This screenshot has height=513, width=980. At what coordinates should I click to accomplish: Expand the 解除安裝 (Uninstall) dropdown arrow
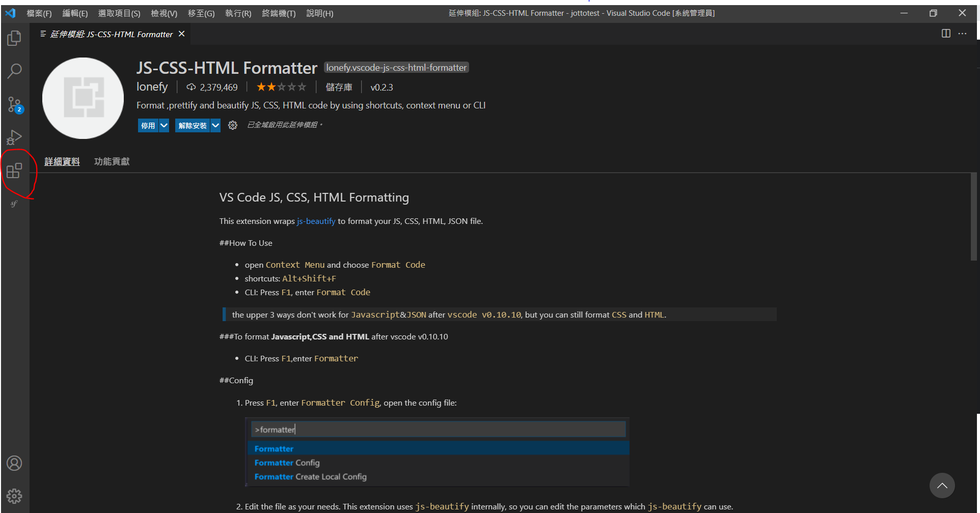pyautogui.click(x=215, y=125)
